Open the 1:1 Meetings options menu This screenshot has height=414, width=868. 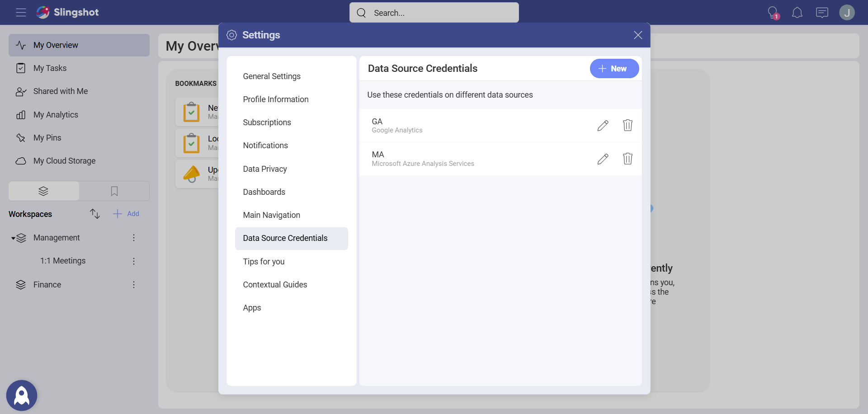point(133,261)
